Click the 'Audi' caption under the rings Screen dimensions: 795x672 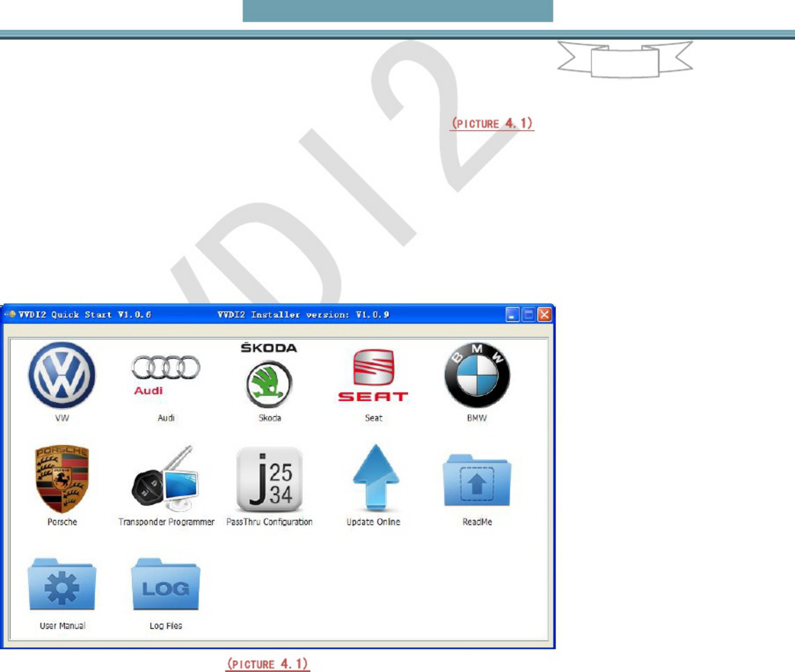pyautogui.click(x=166, y=418)
